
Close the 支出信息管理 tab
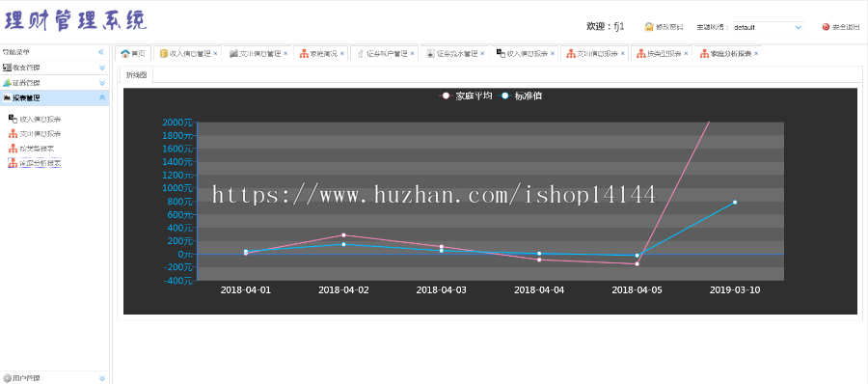pos(285,54)
